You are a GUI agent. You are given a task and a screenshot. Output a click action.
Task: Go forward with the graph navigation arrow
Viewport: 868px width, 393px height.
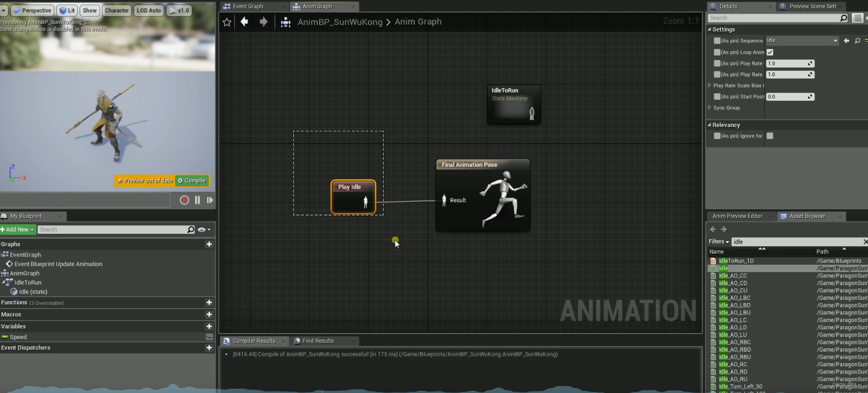tap(263, 22)
